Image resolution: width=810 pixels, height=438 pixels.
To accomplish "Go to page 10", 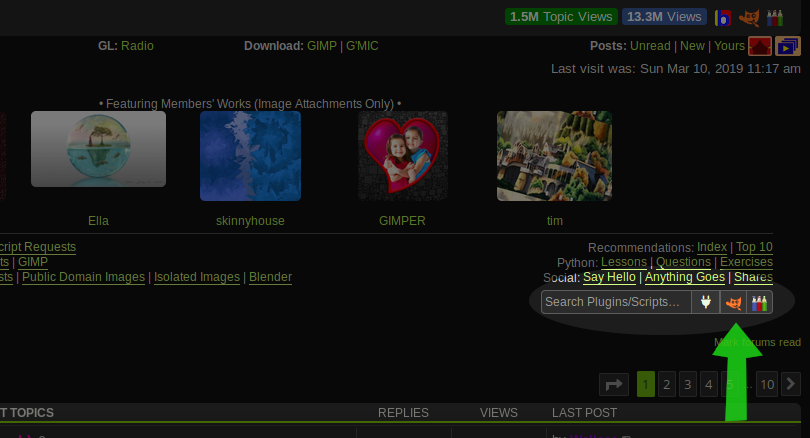I will pos(767,384).
